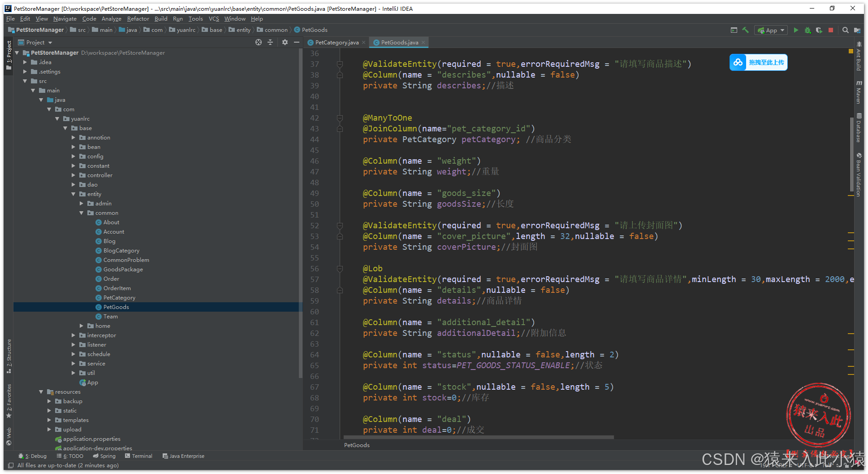Expand the templates folder
Image resolution: width=868 pixels, height=474 pixels.
(49, 420)
